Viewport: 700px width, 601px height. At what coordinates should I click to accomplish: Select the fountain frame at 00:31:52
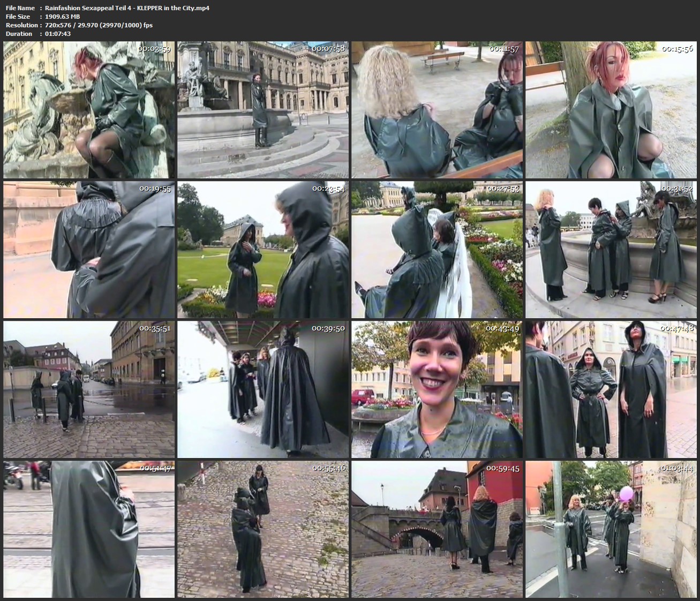pyautogui.click(x=611, y=250)
